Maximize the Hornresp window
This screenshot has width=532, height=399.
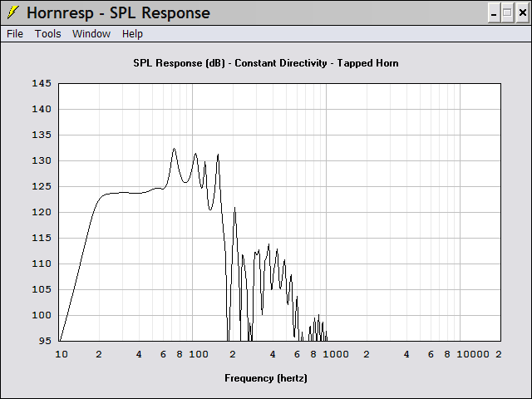tap(508, 13)
